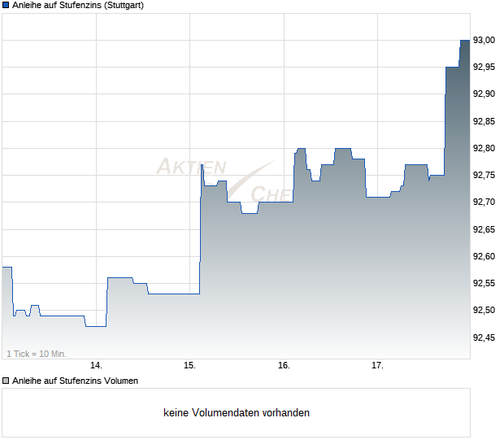Click the 92,50 price axis label
The image size is (504, 444).
(484, 311)
